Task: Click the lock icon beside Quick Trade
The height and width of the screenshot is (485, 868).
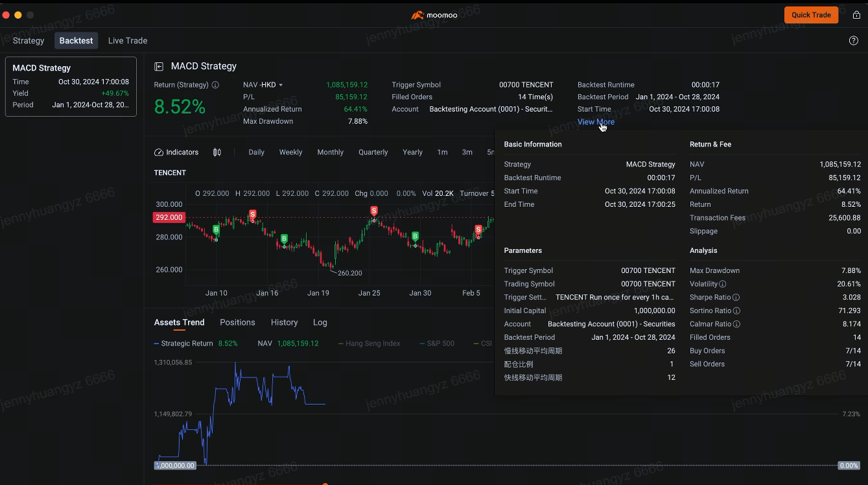Action: [x=856, y=15]
